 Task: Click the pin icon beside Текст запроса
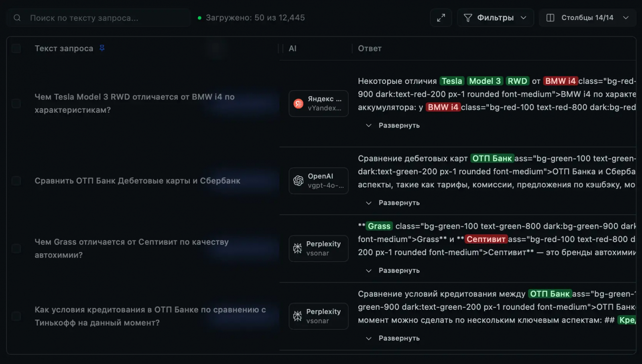102,48
